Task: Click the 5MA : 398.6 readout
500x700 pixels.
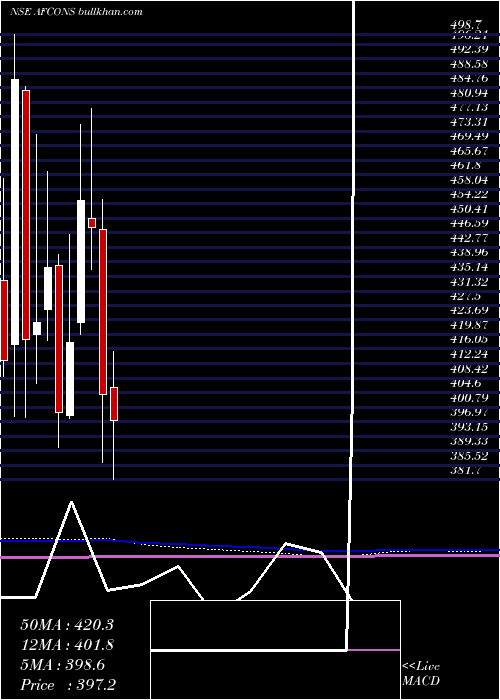Action: (x=63, y=666)
